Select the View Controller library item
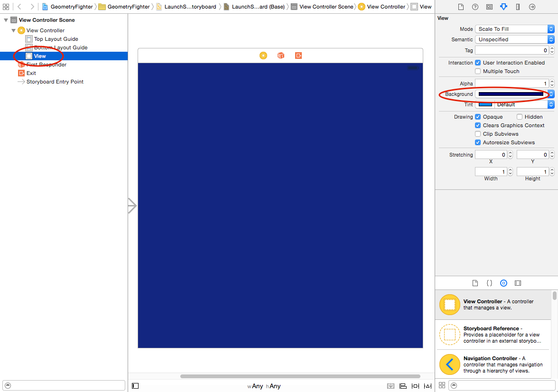 (493, 305)
